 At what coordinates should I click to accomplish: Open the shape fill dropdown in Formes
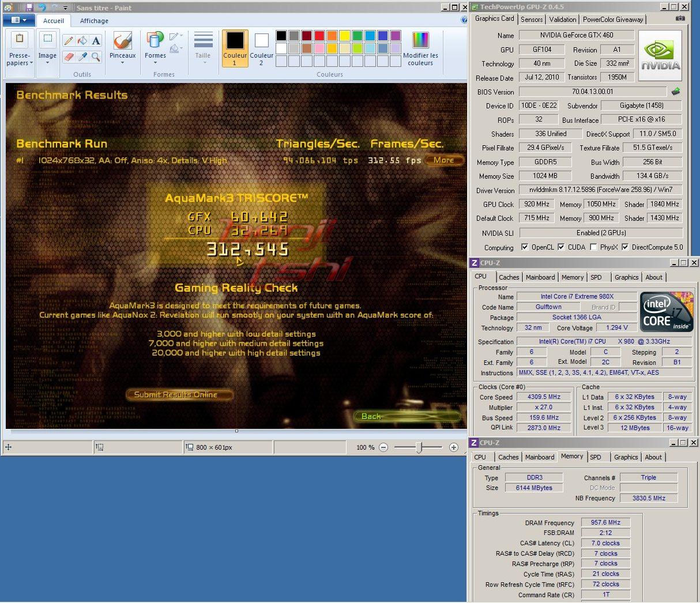tap(176, 49)
